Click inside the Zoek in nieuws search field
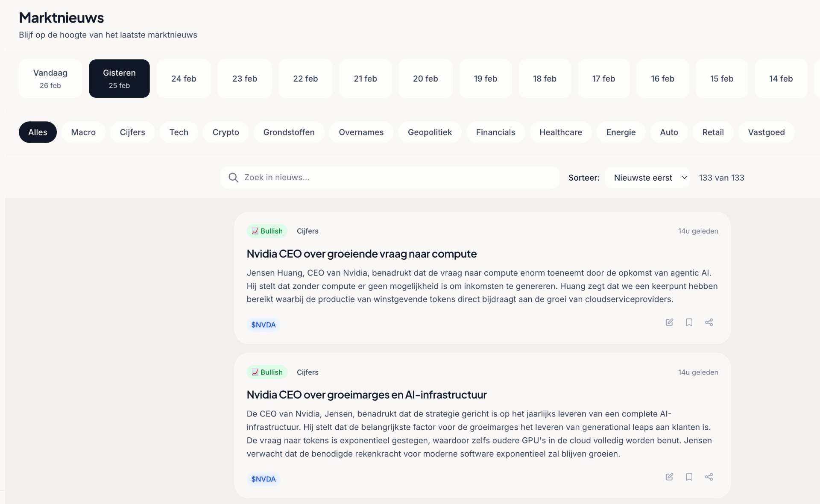The height and width of the screenshot is (504, 820). [384, 178]
